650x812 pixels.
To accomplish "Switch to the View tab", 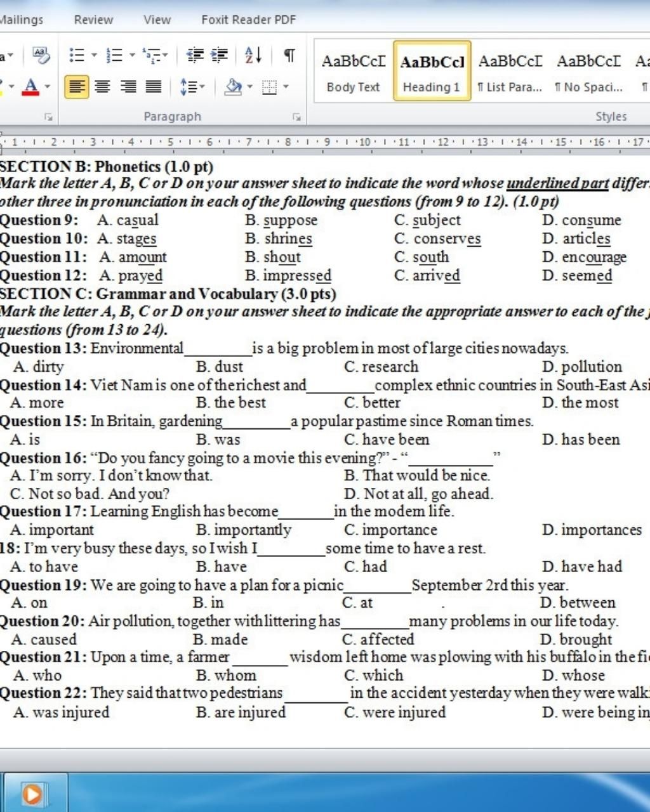I will (157, 20).
